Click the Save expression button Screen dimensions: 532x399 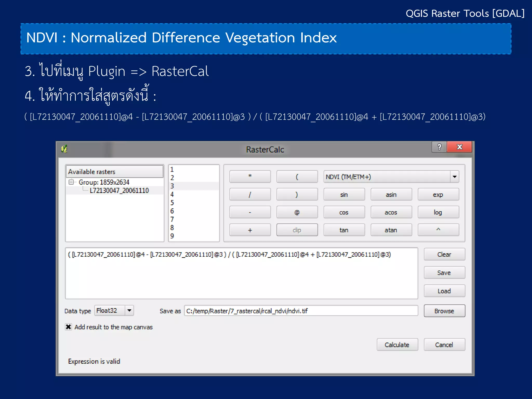tap(444, 273)
